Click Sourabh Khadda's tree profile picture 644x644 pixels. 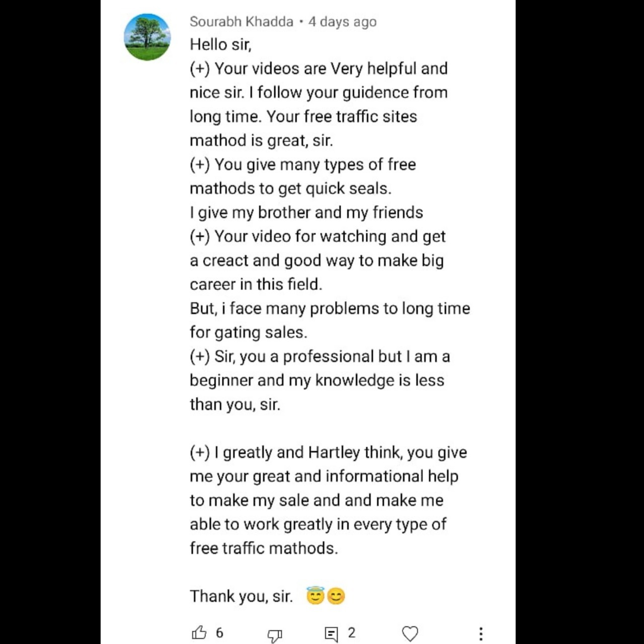click(147, 37)
